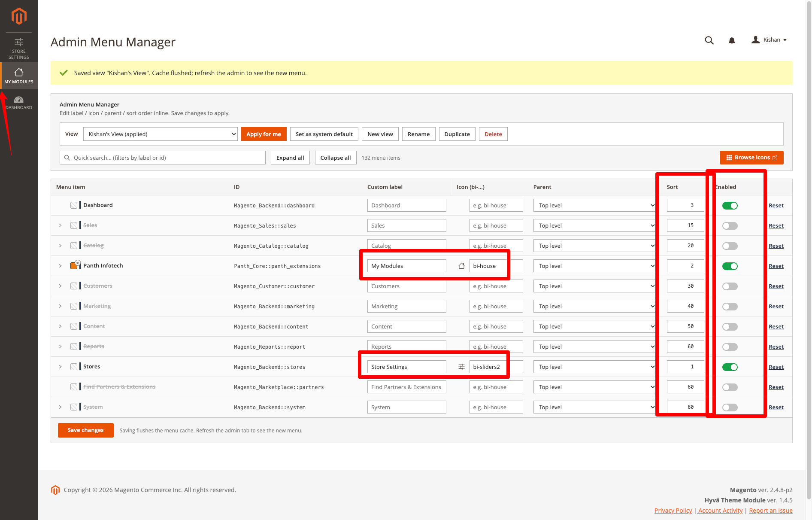This screenshot has width=812, height=520.
Task: Open Browse icons external link button
Action: click(751, 158)
